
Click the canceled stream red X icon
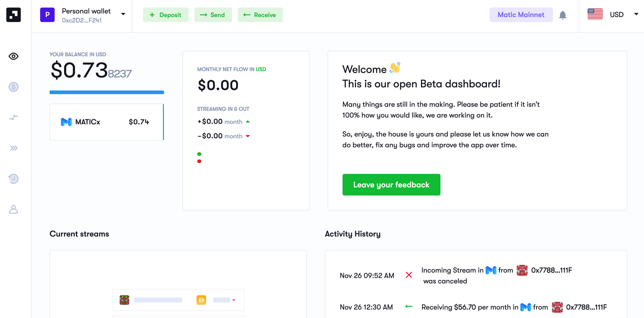[x=409, y=275]
